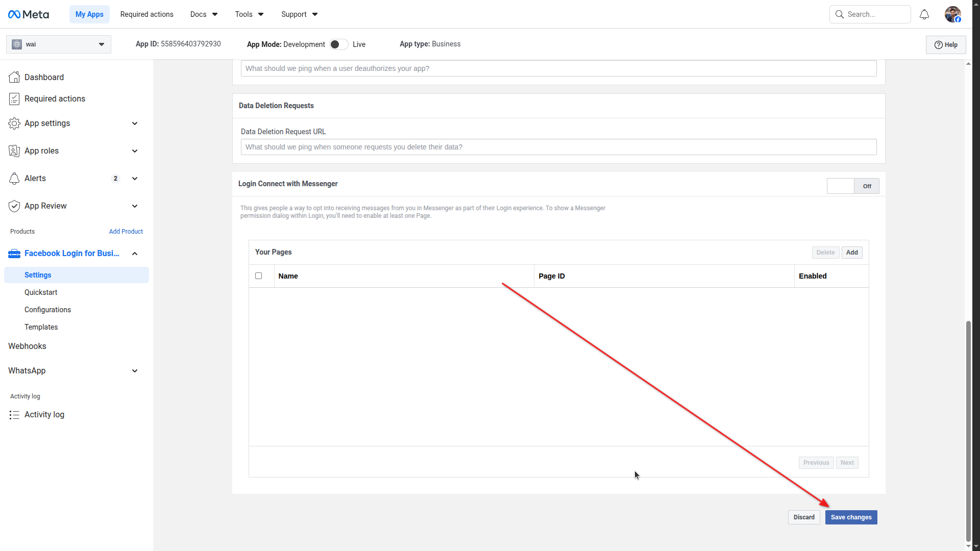The width and height of the screenshot is (980, 551).
Task: Open the Tools menu
Action: (x=249, y=14)
